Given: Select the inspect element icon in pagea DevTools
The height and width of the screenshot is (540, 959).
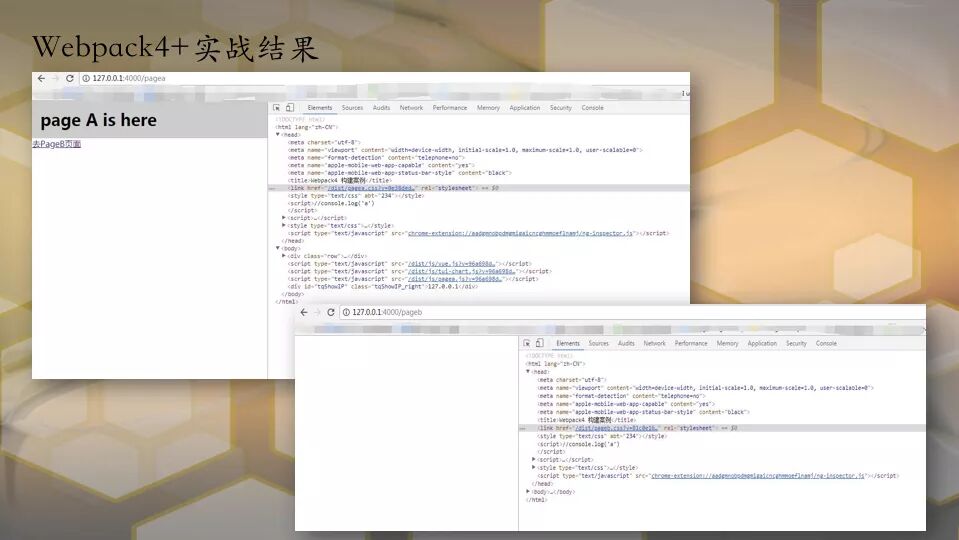Looking at the screenshot, I should [276, 108].
